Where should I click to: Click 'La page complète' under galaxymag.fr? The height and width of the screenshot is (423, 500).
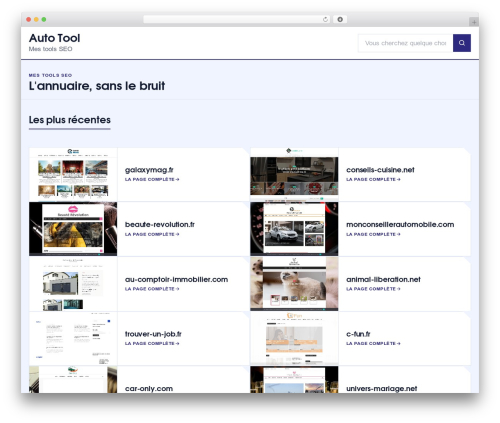click(152, 179)
